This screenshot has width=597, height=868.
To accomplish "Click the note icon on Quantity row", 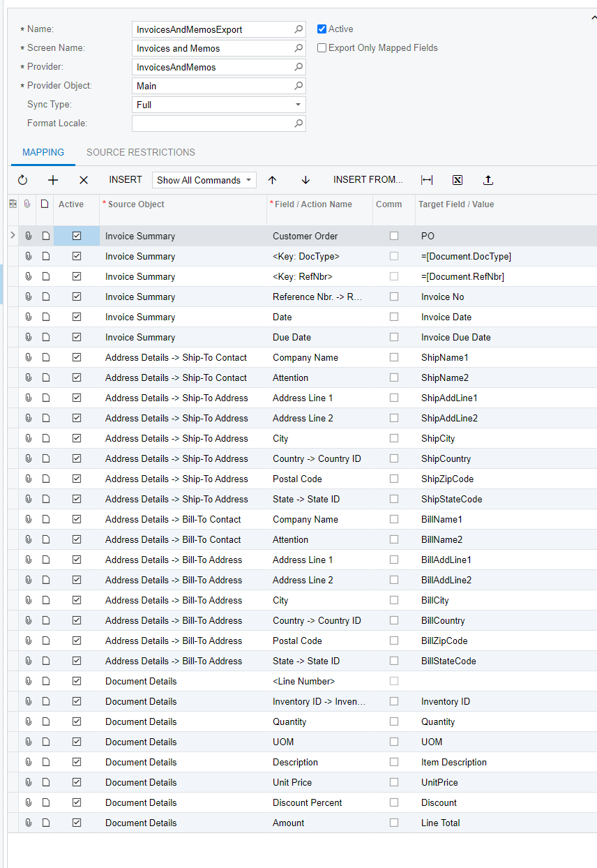I will [45, 721].
